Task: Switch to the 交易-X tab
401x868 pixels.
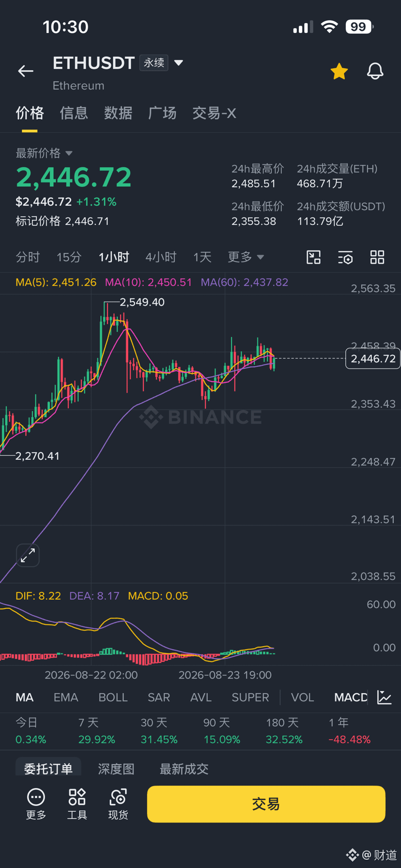Action: click(214, 113)
